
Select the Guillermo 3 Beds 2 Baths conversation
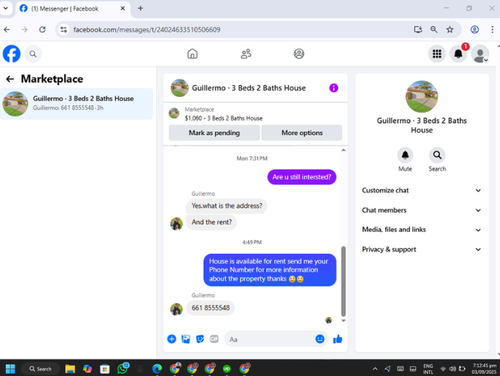pyautogui.click(x=76, y=104)
